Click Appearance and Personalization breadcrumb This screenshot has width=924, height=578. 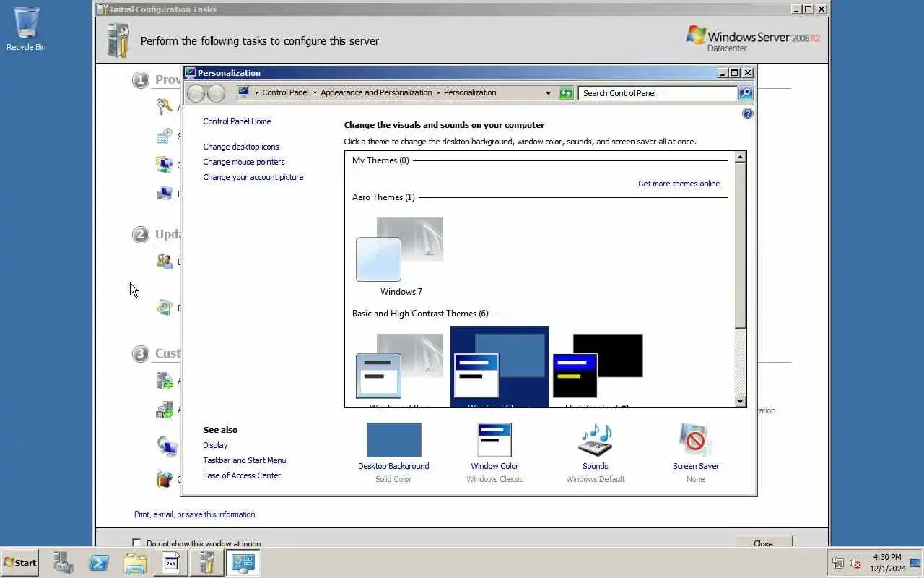pos(376,92)
